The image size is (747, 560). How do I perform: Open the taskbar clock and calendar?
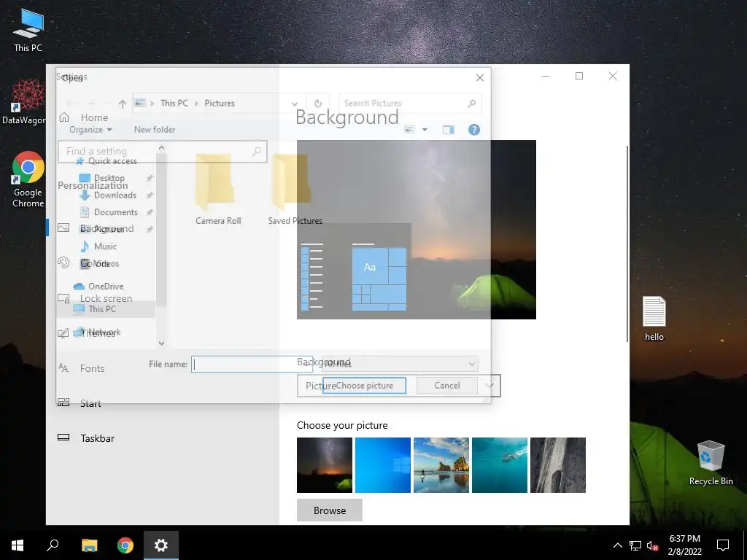click(x=684, y=545)
